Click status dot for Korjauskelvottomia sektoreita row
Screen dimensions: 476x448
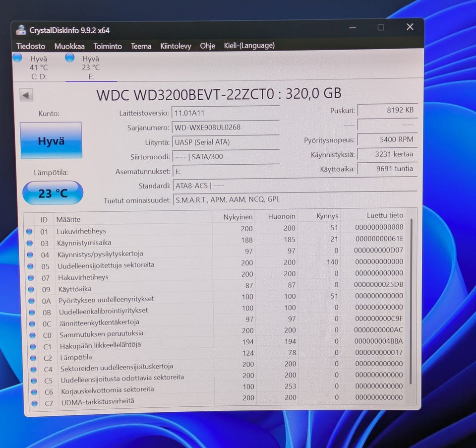(x=34, y=392)
